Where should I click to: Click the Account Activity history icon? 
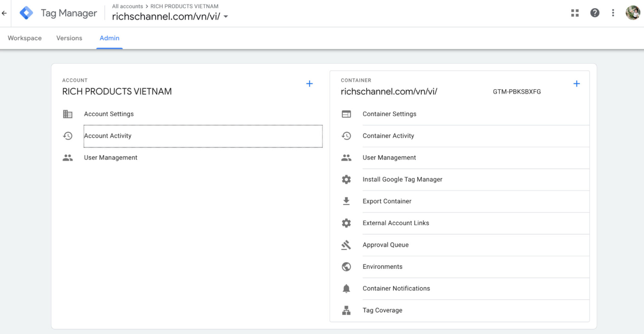pyautogui.click(x=68, y=136)
